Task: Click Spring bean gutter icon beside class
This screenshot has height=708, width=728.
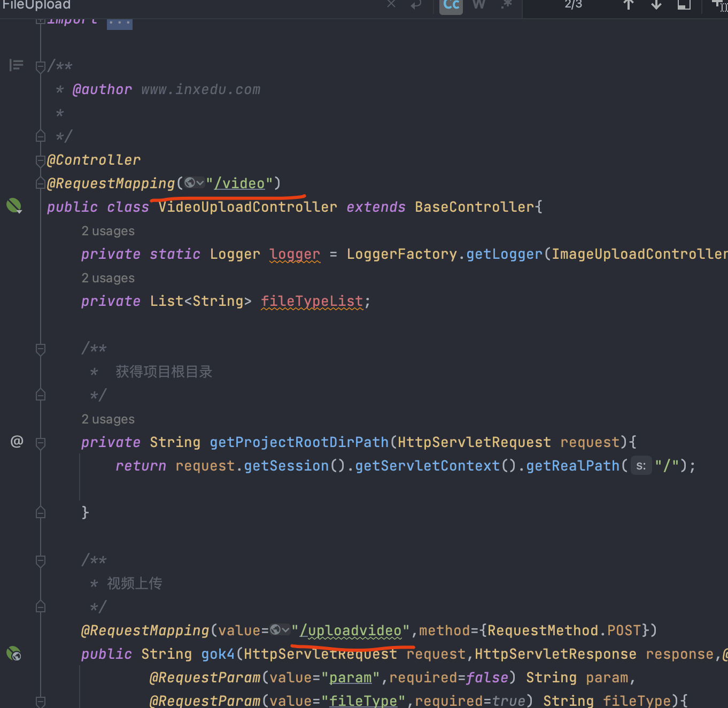Action: tap(14, 206)
